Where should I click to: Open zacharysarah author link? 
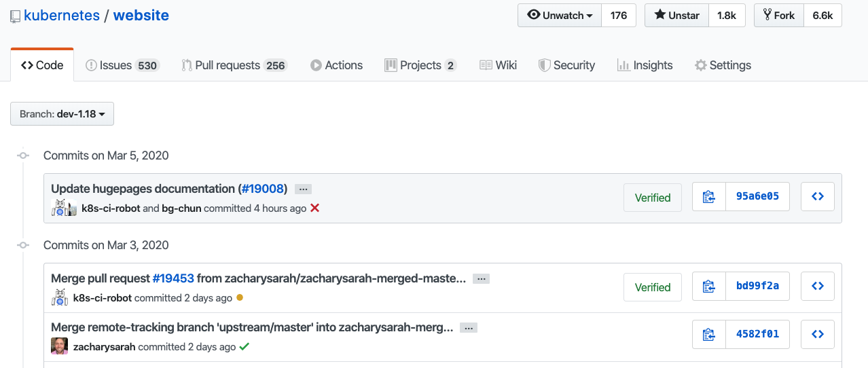tap(103, 346)
